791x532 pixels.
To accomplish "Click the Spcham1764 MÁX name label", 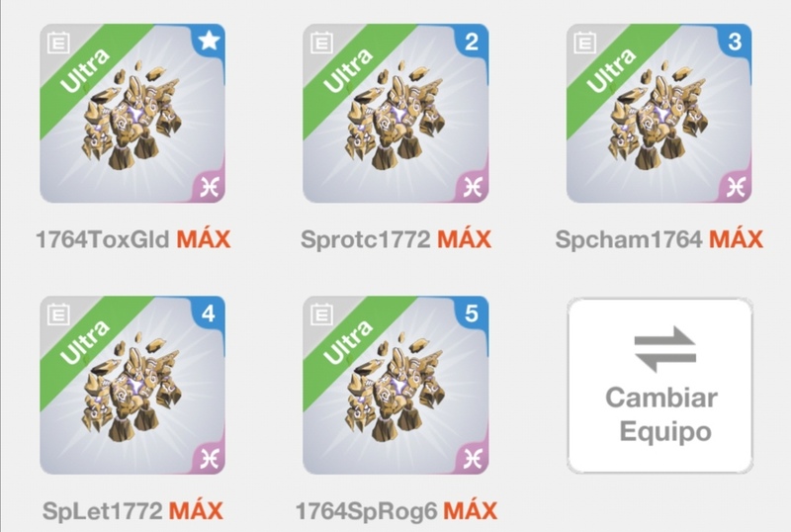I will pyautogui.click(x=659, y=239).
